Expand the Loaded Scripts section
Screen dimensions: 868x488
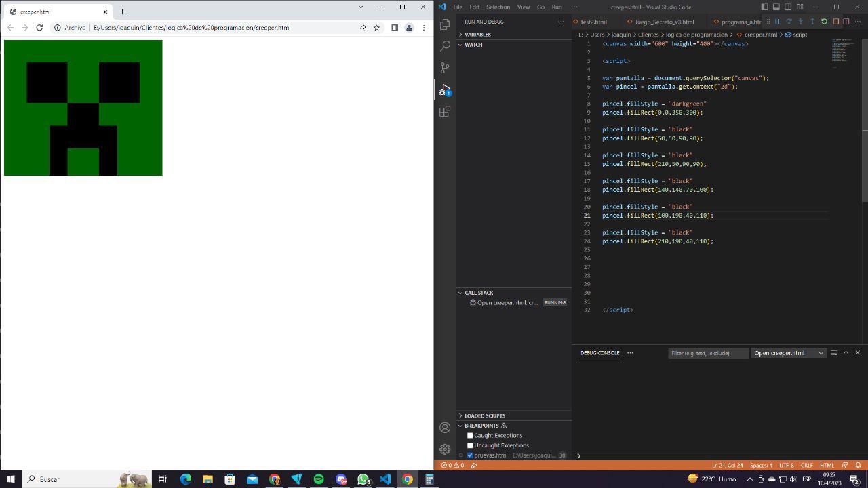514,415
